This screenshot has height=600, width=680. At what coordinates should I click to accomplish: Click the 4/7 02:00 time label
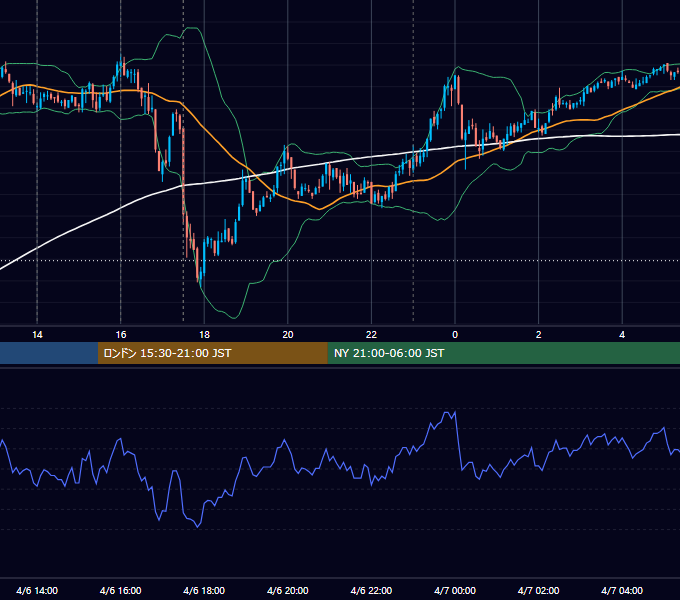coord(538,590)
